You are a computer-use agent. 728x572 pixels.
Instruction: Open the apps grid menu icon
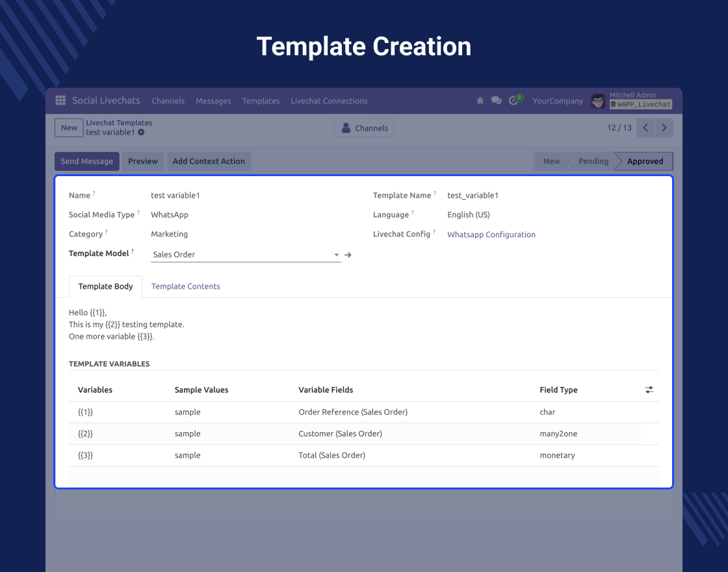point(60,101)
